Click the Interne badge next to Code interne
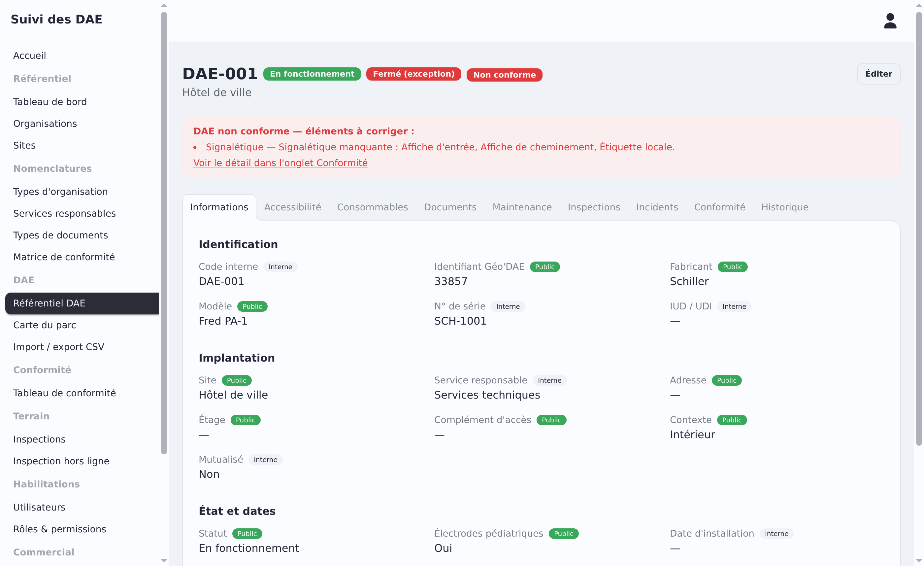The image size is (924, 566). pyautogui.click(x=280, y=267)
